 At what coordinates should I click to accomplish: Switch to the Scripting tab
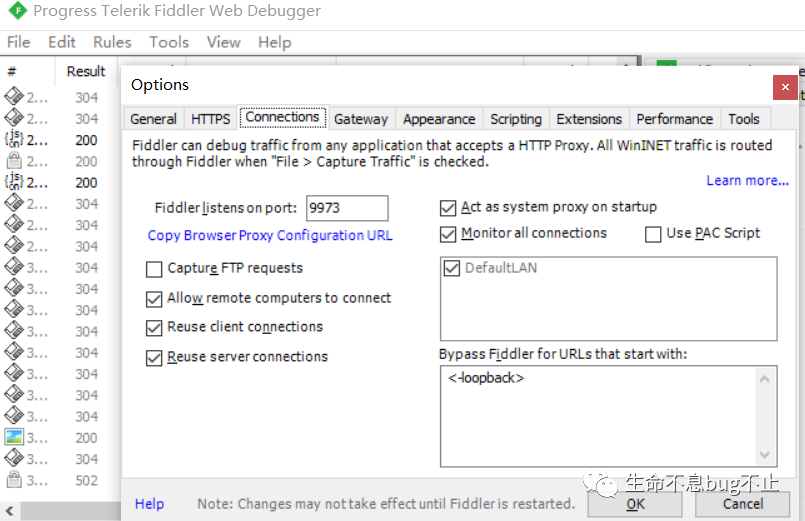(516, 119)
